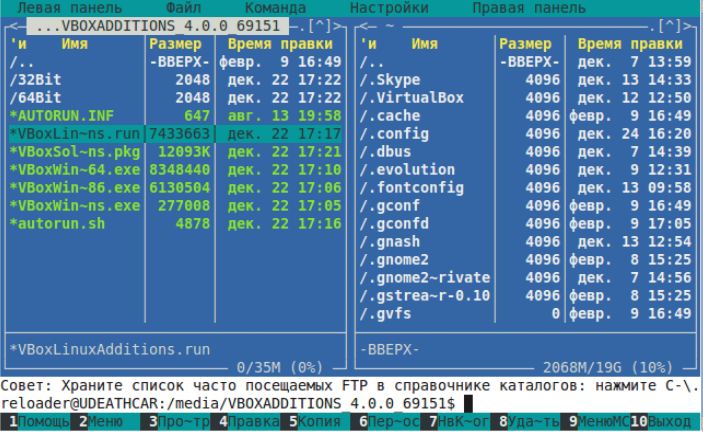Screen dimensions: 703x432
Task: Click right panel disk usage 2068M/19G (10%)
Action: (608, 367)
